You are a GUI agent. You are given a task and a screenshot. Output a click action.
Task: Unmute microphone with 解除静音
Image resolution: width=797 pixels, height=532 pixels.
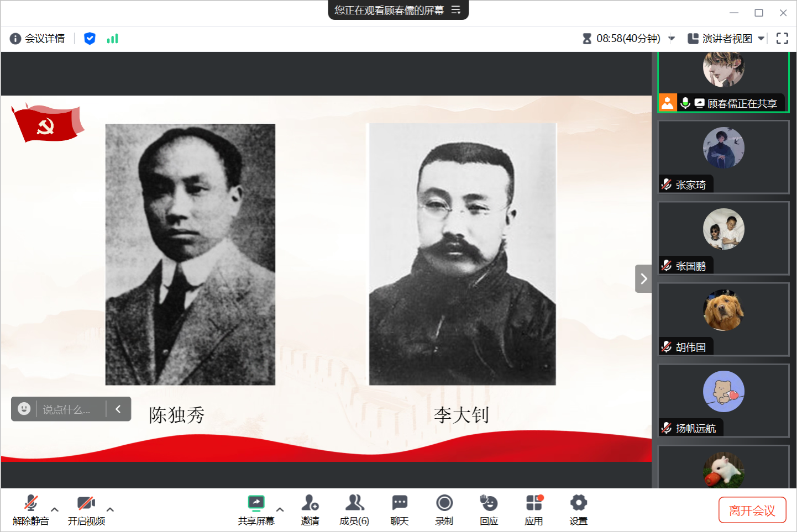point(31,509)
